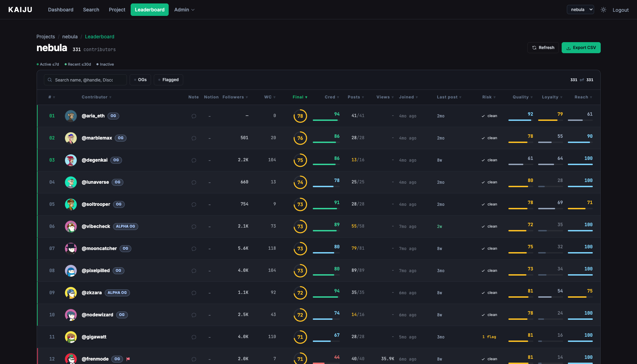Open the nebula project selector dropdown
637x364 pixels.
(x=580, y=10)
